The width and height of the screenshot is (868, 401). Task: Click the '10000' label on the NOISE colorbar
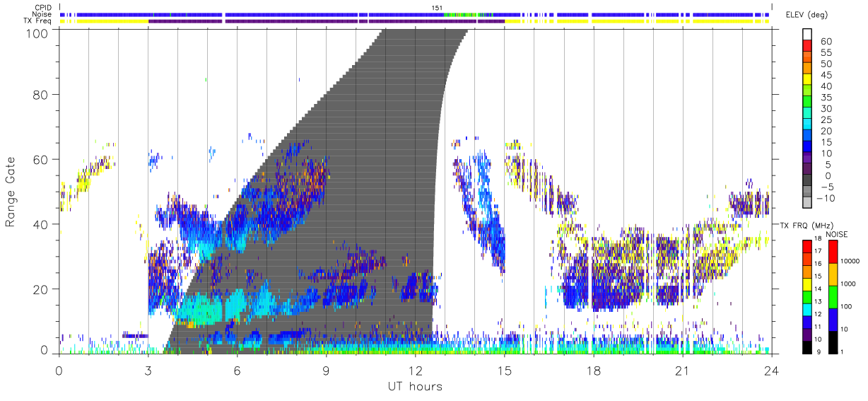850,261
